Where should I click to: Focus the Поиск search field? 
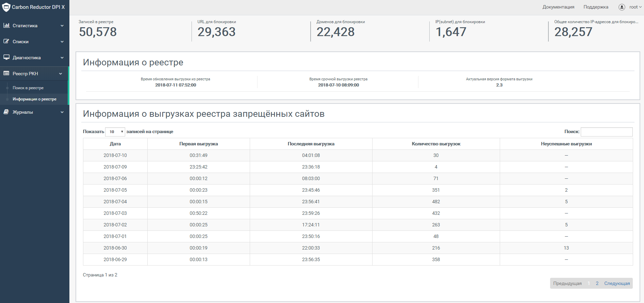click(x=607, y=132)
